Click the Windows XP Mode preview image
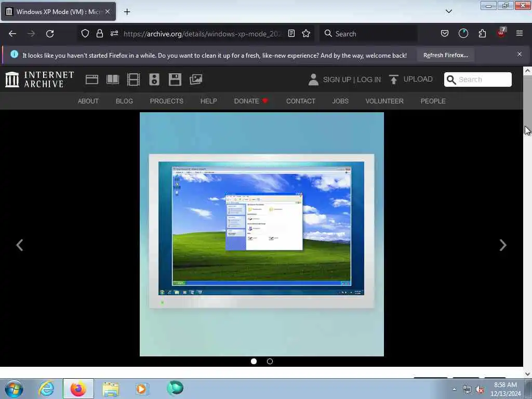 tap(262, 234)
